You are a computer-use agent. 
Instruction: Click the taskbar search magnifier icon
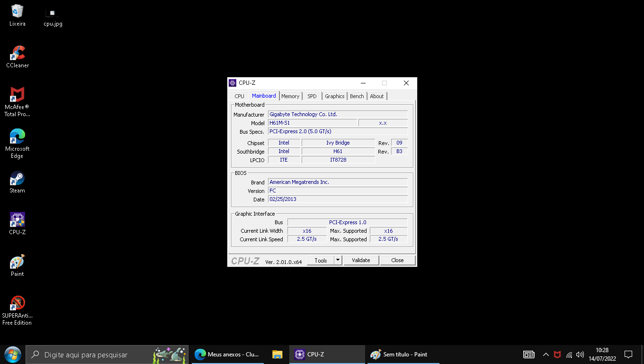click(35, 355)
